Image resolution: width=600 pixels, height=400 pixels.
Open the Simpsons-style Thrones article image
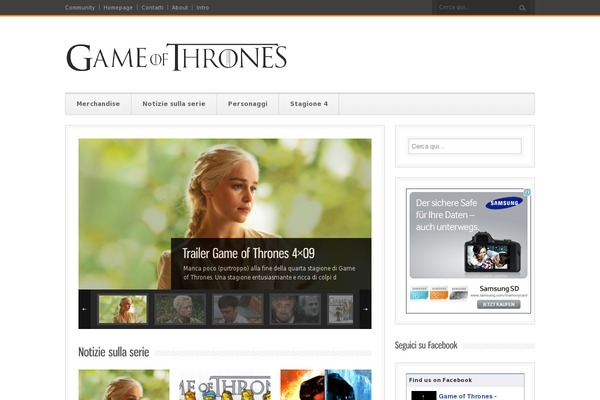pyautogui.click(x=225, y=385)
